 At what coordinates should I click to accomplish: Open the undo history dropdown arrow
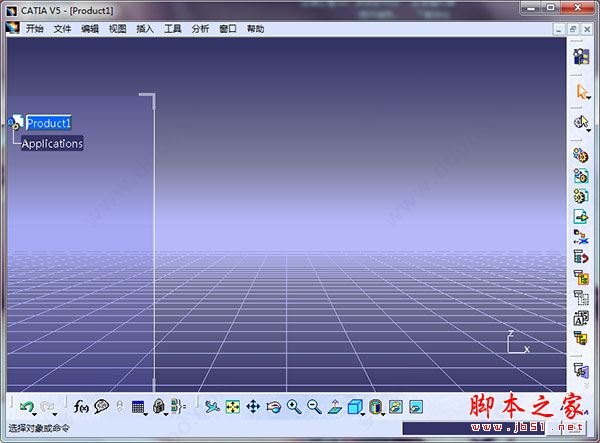pos(34,414)
